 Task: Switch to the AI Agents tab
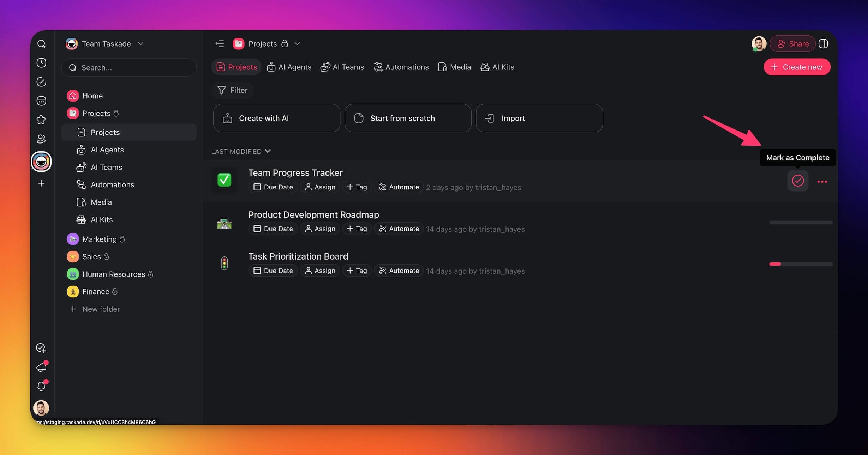tap(289, 67)
